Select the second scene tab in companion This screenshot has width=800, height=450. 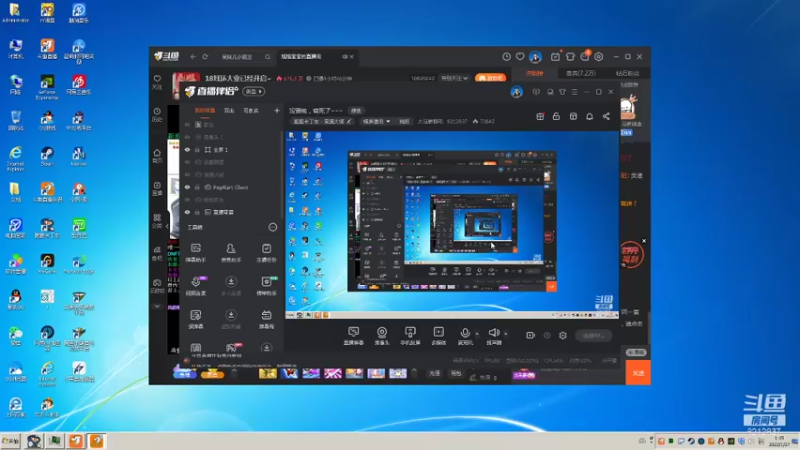coord(229,110)
